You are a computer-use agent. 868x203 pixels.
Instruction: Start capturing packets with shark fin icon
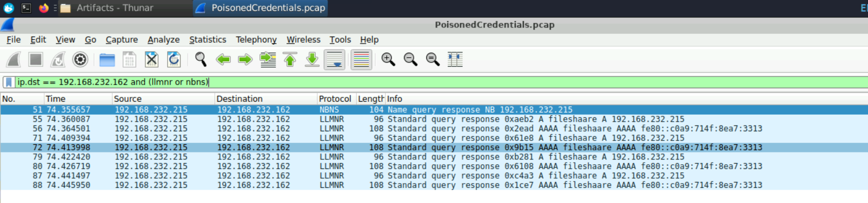(13, 59)
